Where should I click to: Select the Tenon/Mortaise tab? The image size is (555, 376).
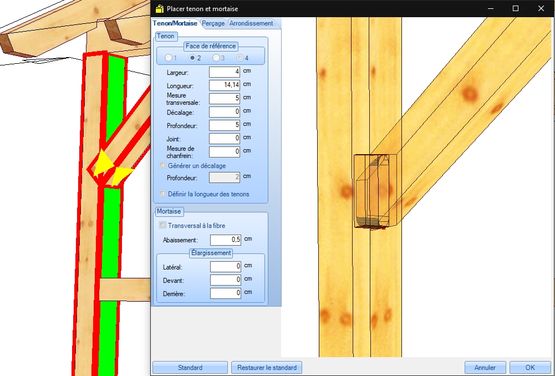coord(175,23)
